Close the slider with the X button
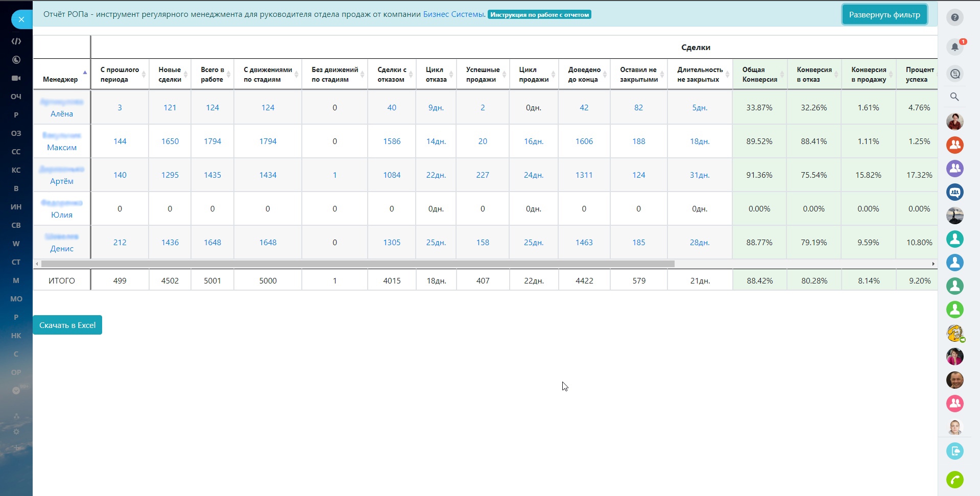Viewport: 980px width, 496px height. click(x=21, y=19)
